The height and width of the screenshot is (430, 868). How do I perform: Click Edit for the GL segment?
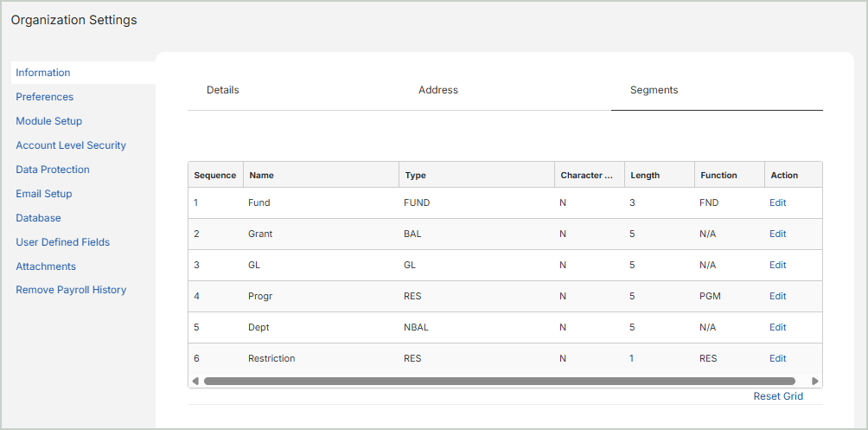click(x=777, y=266)
